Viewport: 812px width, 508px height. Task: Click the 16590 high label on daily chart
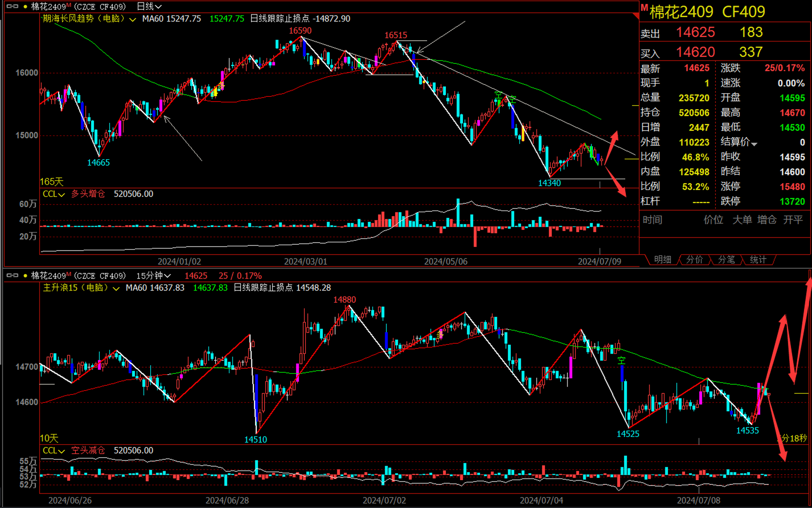(x=300, y=31)
